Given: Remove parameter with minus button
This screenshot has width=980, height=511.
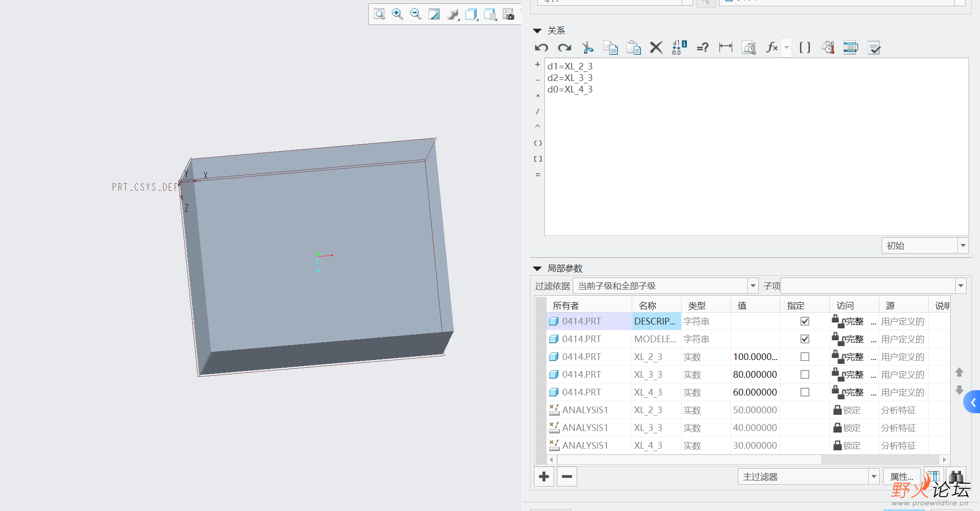Looking at the screenshot, I should click(x=567, y=476).
